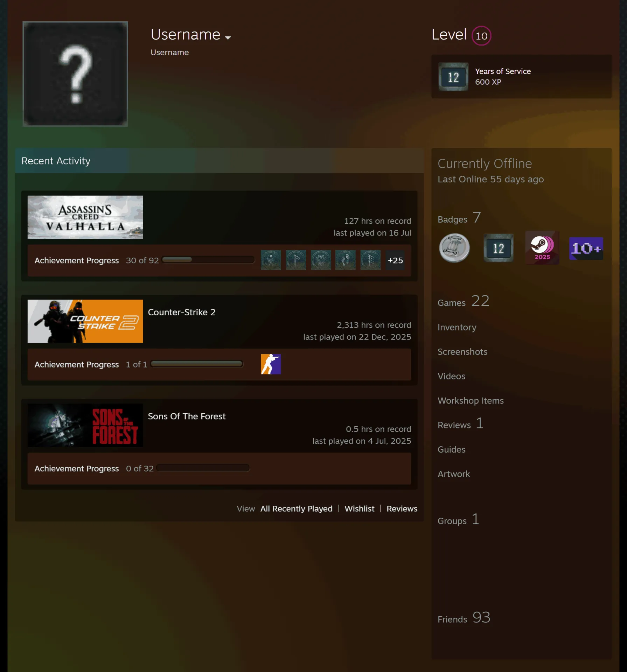Click 2,313 hrs on record text
Image resolution: width=627 pixels, height=672 pixels.
click(x=374, y=325)
